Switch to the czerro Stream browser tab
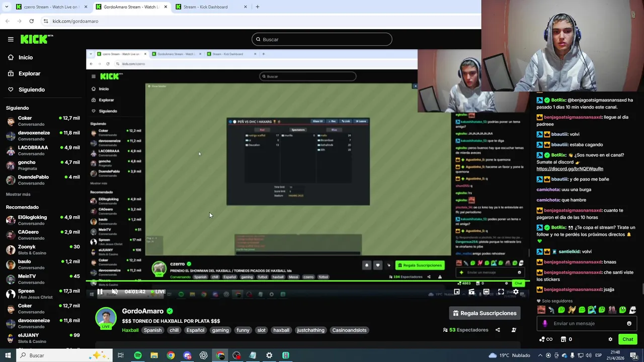The image size is (644, 362). [50, 7]
